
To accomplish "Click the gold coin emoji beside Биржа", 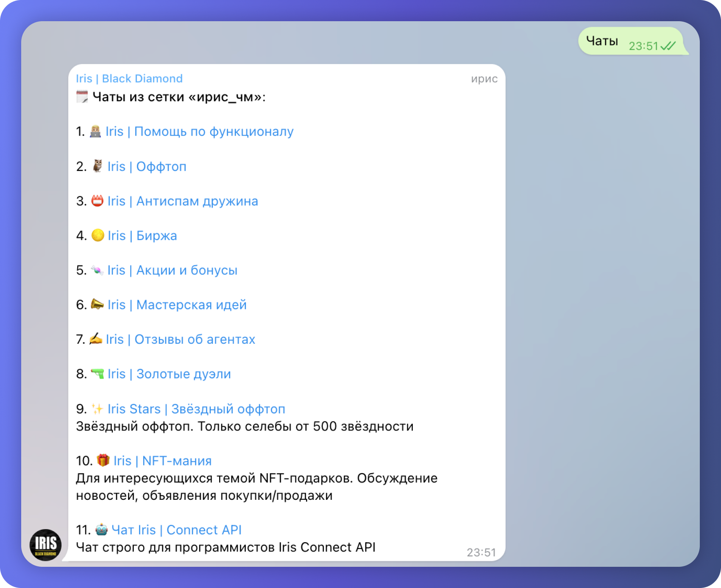I will click(x=98, y=235).
